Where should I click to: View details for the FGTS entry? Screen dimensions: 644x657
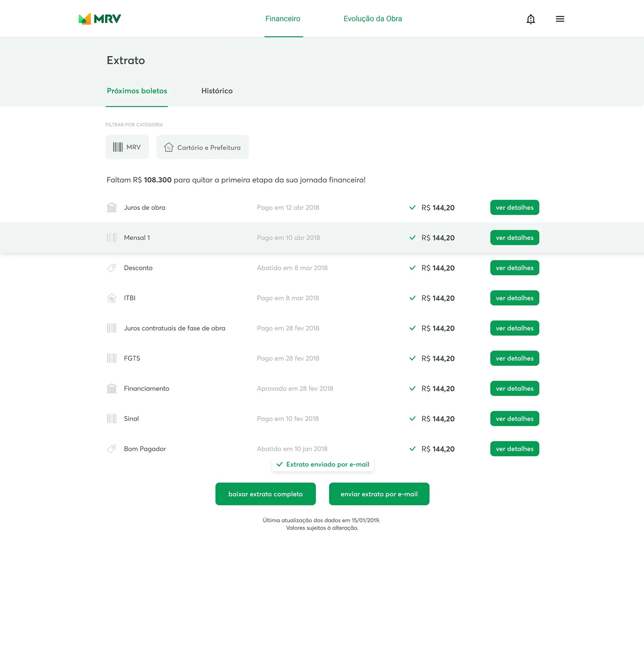[514, 358]
